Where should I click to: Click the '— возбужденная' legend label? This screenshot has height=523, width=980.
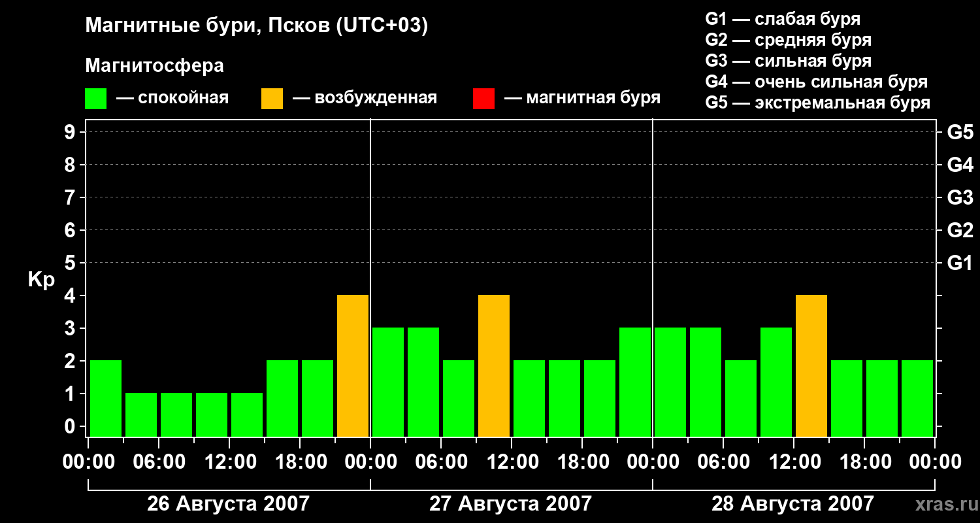coord(365,98)
